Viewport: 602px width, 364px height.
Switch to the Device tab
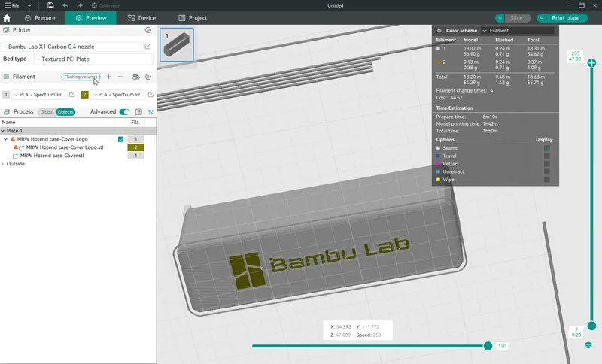141,18
